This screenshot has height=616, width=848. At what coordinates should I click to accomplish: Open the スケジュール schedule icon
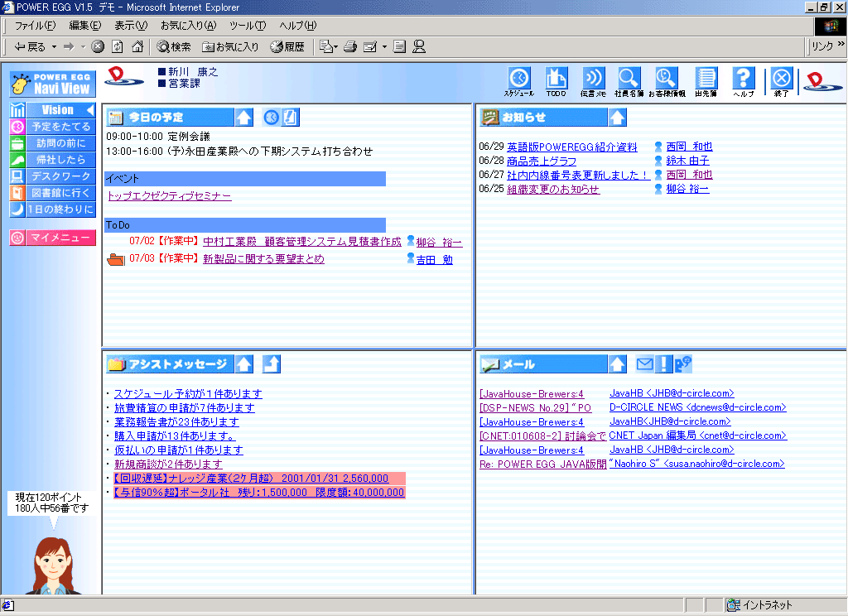[x=519, y=82]
